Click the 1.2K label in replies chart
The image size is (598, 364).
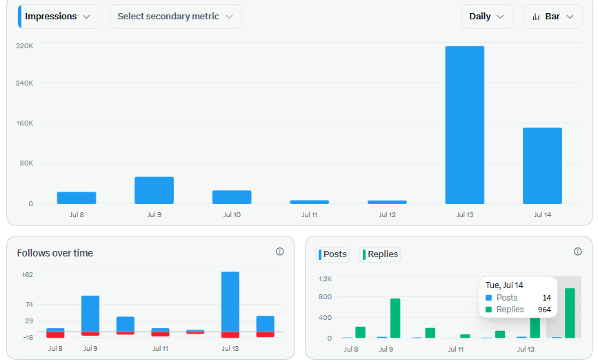tap(326, 279)
